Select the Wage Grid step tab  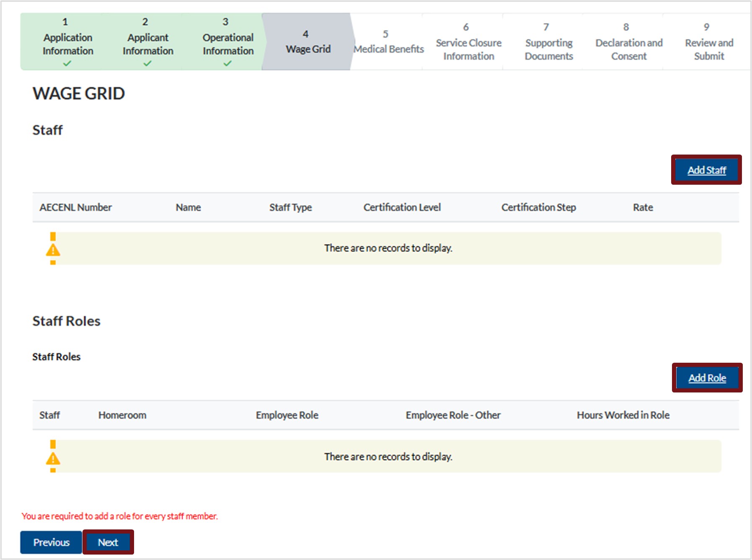tap(308, 42)
